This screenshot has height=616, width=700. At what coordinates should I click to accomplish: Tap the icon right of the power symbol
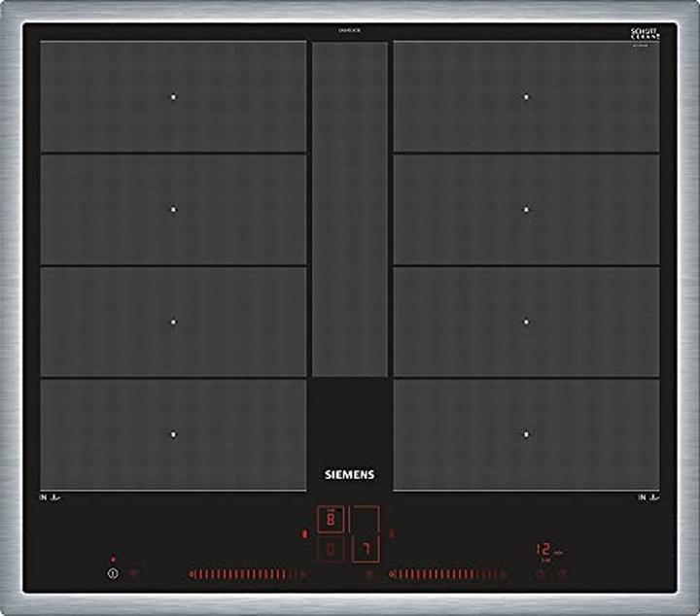134,573
